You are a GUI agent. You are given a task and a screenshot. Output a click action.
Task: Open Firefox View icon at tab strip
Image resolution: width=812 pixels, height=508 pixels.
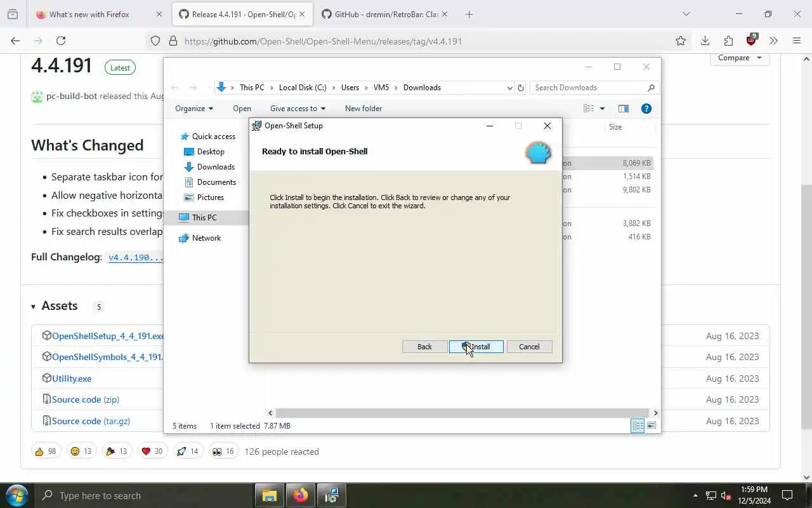pos(13,14)
